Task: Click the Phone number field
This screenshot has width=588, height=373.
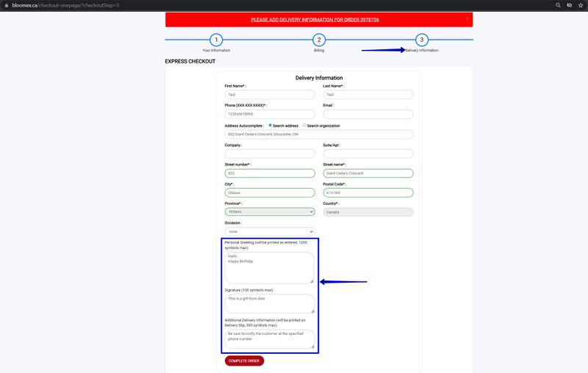Action: coord(270,115)
